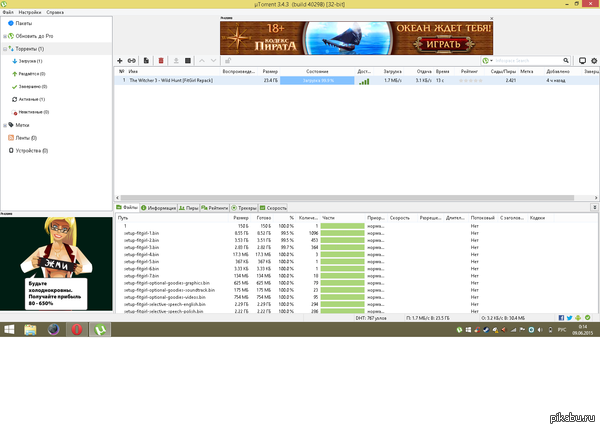600x429 pixels.
Task: Select Неактивные (0) in the sidebar
Action: tap(34, 112)
